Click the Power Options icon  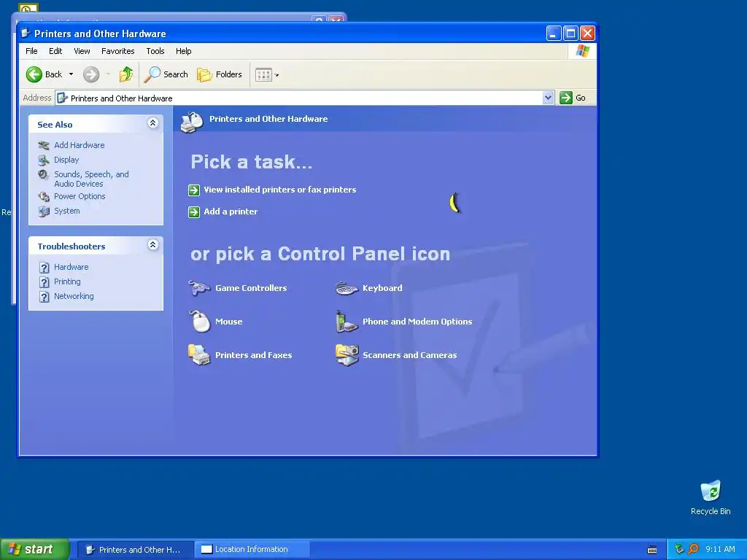coord(44,196)
